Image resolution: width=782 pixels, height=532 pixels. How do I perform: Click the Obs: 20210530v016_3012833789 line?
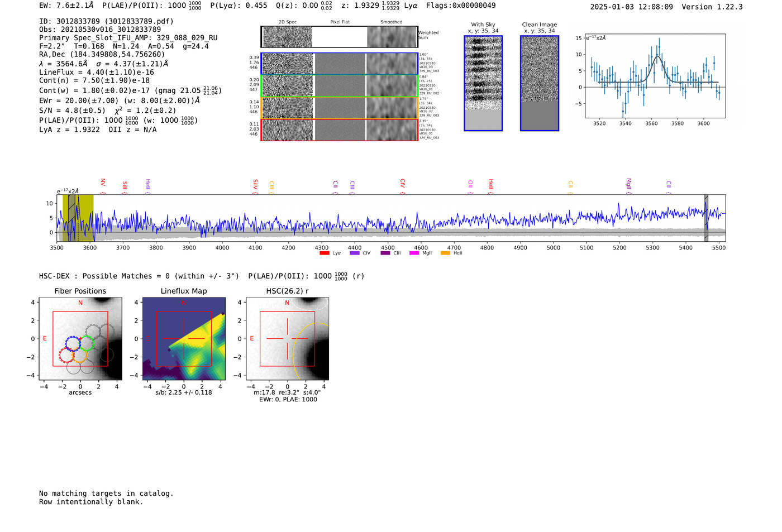[100, 30]
